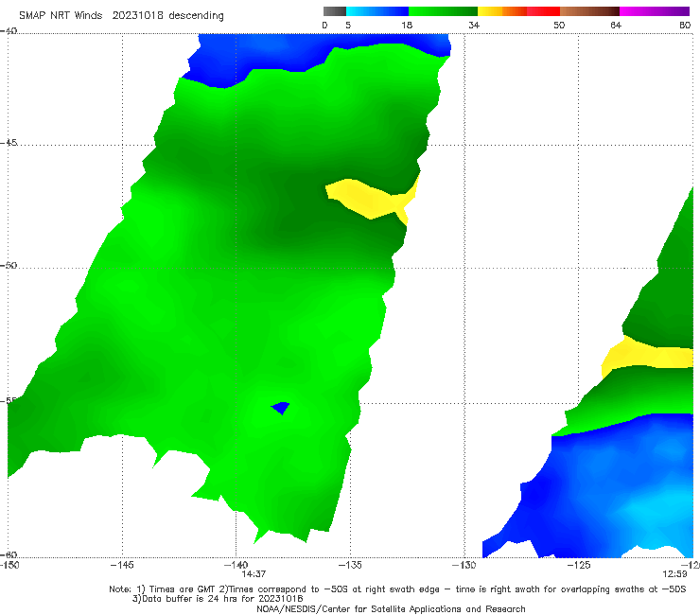Click the longitude label '-145'
The width and height of the screenshot is (700, 615).
click(x=122, y=565)
